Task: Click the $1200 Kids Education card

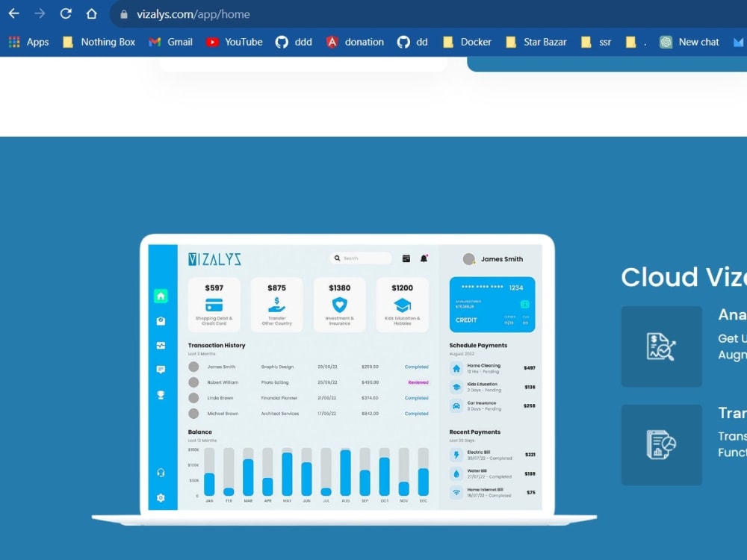Action: [402, 305]
